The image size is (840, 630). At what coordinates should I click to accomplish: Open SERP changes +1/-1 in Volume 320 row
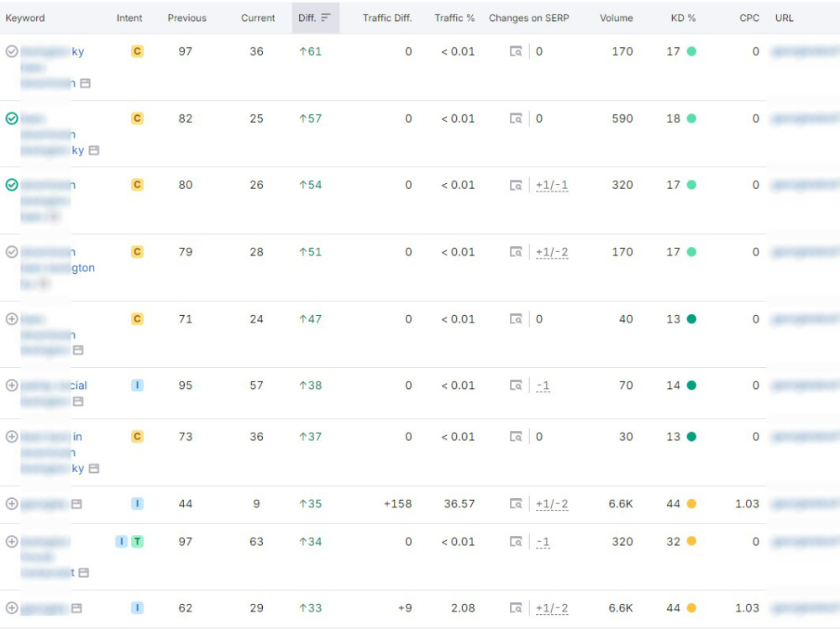(552, 185)
